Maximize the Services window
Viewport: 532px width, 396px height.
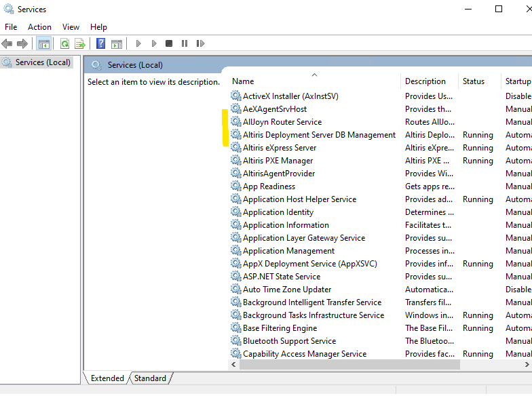click(499, 9)
